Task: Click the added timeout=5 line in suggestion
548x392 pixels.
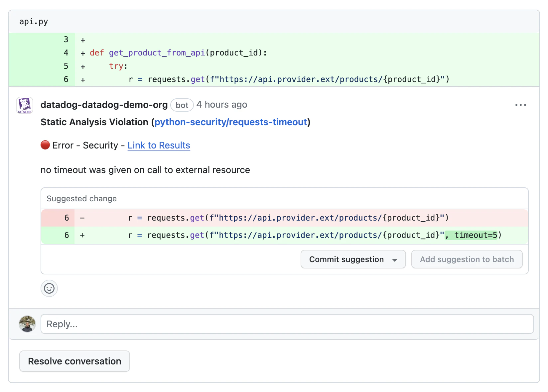Action: point(285,235)
